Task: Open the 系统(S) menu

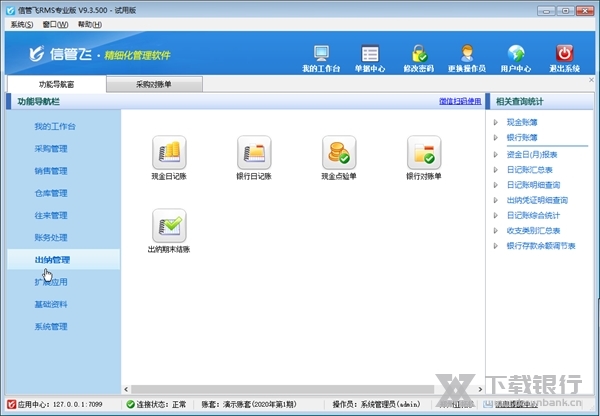Action: tap(22, 24)
